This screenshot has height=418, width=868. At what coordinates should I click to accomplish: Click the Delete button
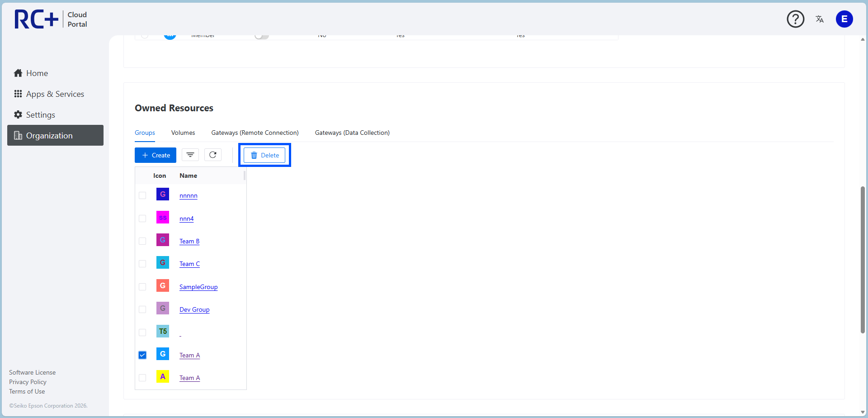[x=264, y=155]
